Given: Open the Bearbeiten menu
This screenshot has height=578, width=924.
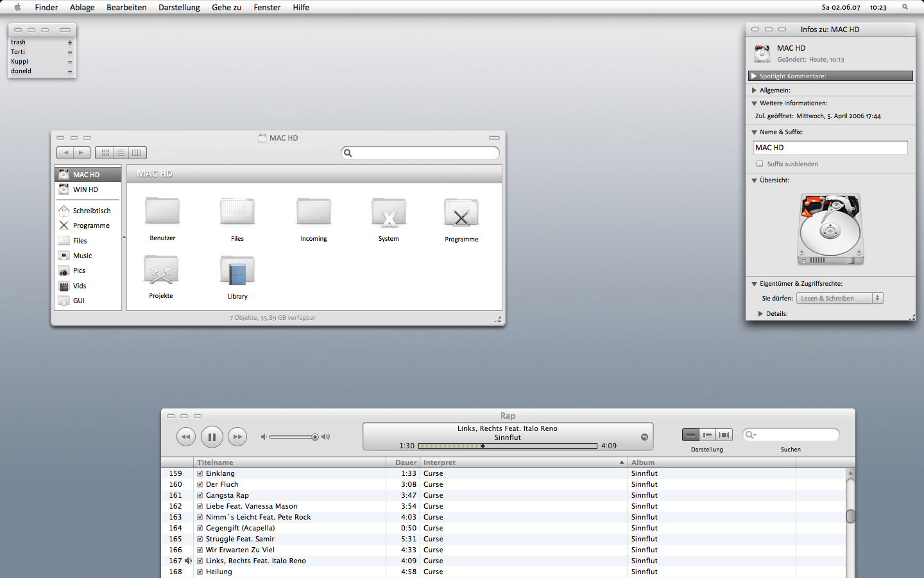Looking at the screenshot, I should pos(126,7).
